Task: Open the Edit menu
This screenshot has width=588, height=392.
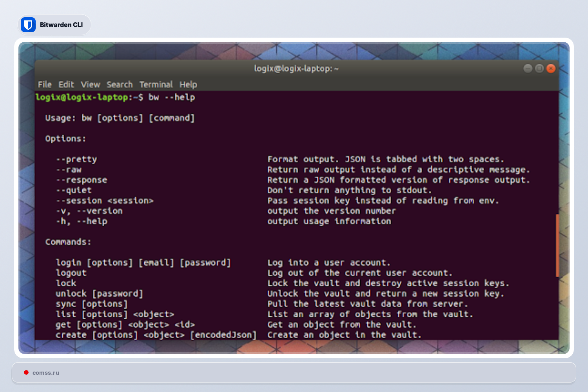Action: [66, 84]
